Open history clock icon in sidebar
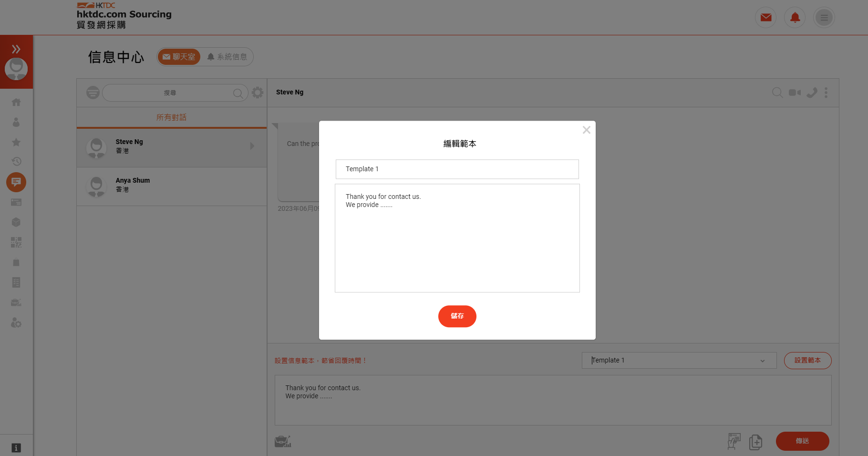868x456 pixels. 16,161
